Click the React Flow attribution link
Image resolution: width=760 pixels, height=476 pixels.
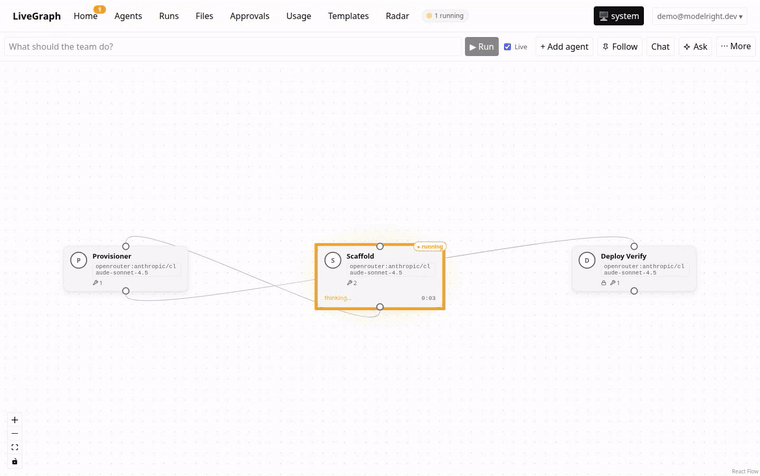[745, 471]
